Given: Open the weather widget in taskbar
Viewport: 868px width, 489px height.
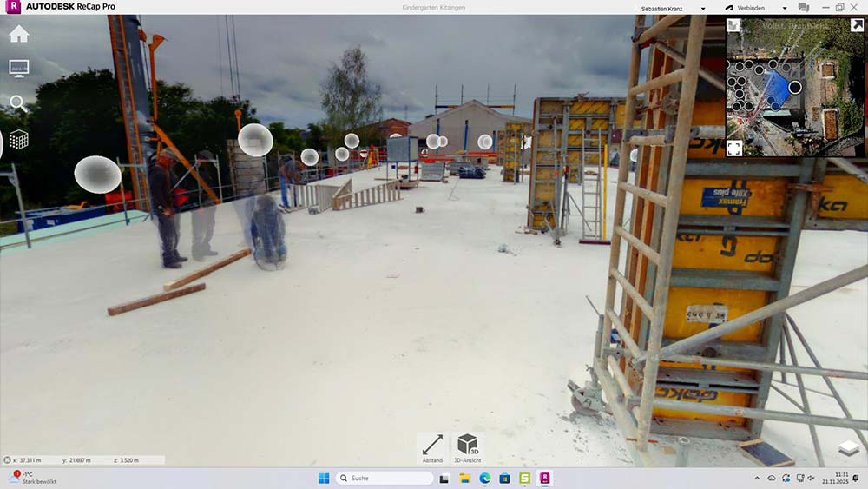Looking at the screenshot, I should pos(33,478).
